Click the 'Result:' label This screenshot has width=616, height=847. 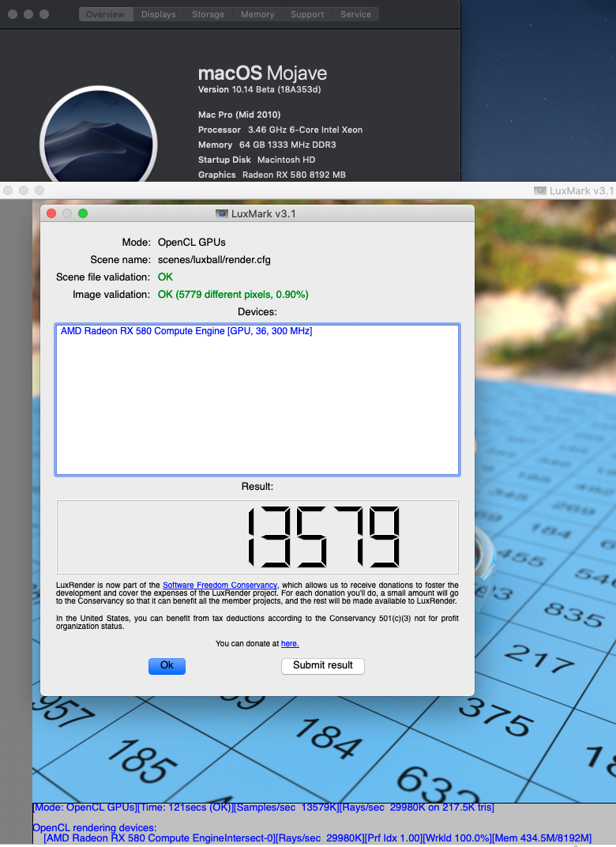[257, 486]
